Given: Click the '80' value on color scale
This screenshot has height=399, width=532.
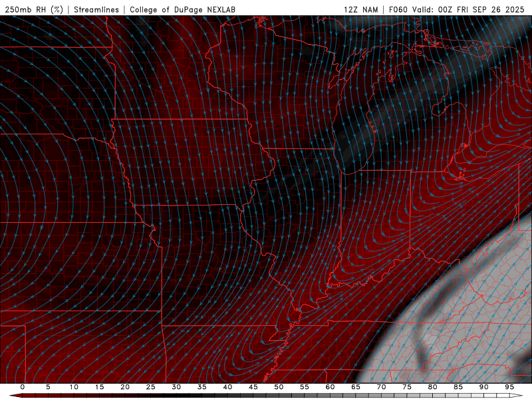Looking at the screenshot, I should tap(432, 387).
